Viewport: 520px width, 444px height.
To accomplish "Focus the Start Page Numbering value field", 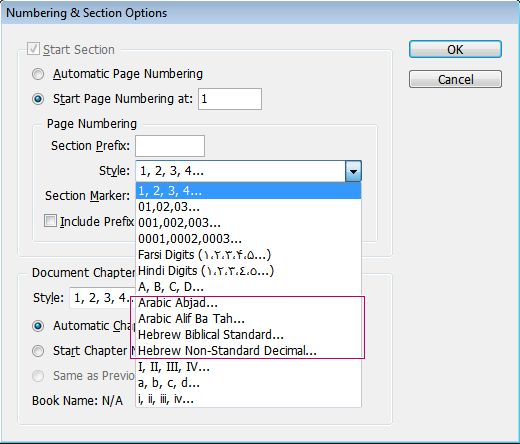I will 230,99.
